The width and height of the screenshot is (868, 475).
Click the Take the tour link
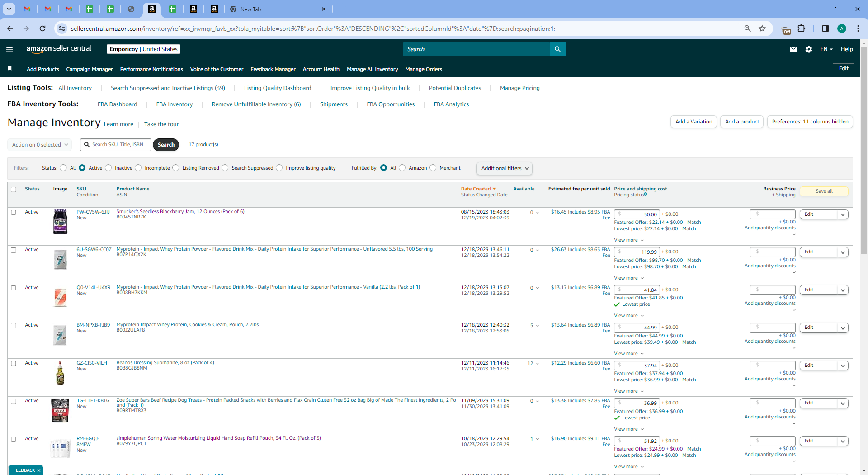(x=161, y=124)
